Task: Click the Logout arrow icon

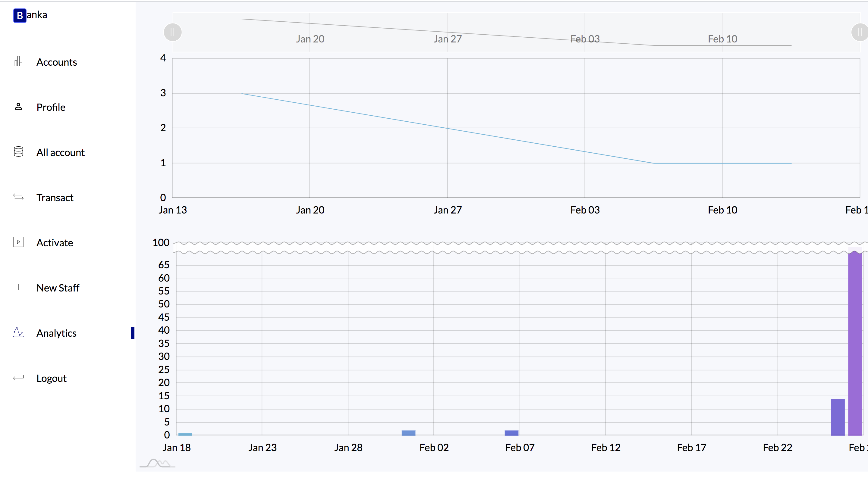Action: tap(18, 378)
